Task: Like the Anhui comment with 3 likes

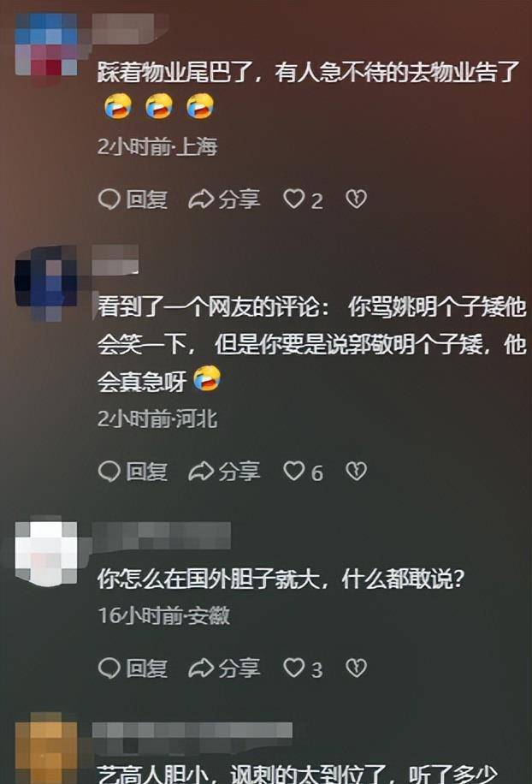Action: pos(303,668)
